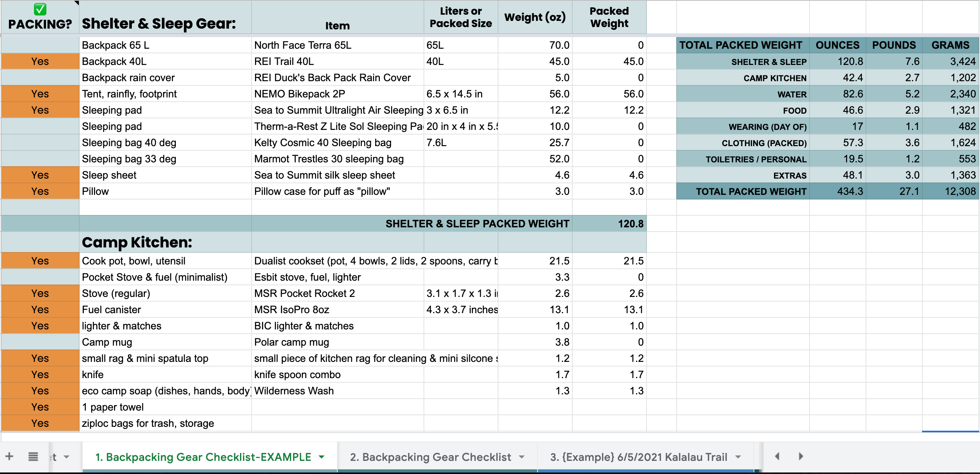Expand menu arrow of partially hidden leftmost tab

[x=66, y=457]
